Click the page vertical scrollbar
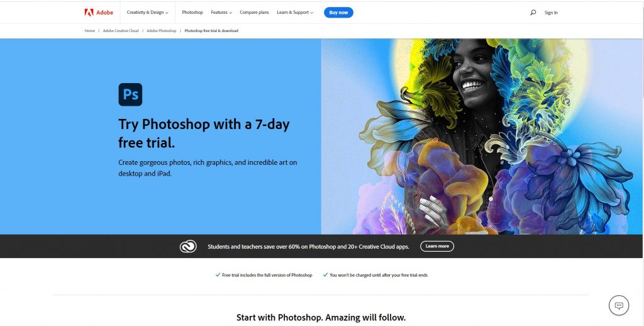Image resolution: width=644 pixels, height=326 pixels. pyautogui.click(x=642, y=163)
